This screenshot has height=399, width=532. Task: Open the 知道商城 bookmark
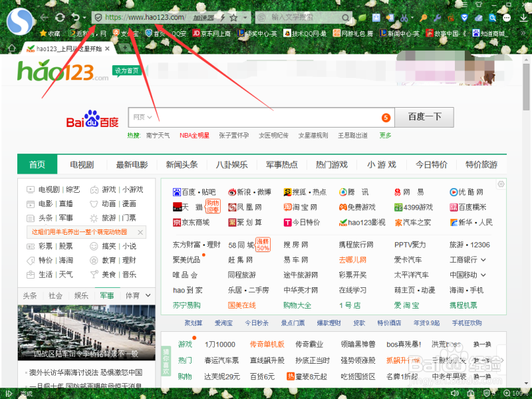(x=490, y=33)
